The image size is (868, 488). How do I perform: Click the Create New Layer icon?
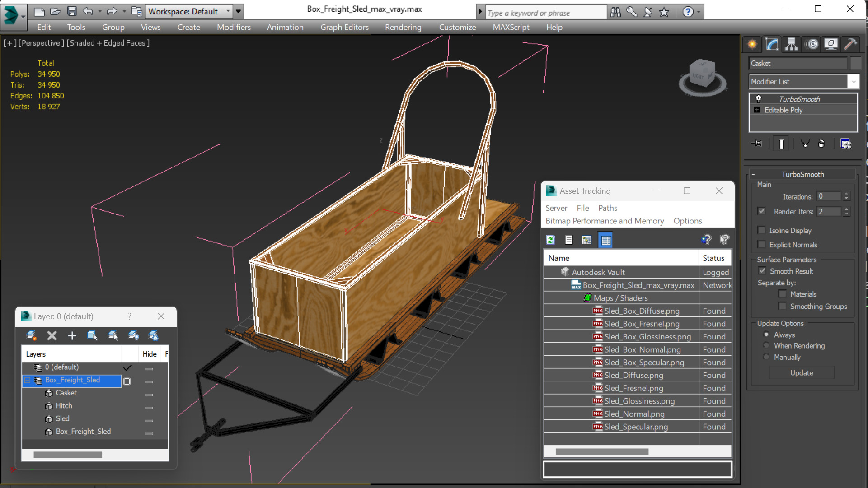[31, 335]
